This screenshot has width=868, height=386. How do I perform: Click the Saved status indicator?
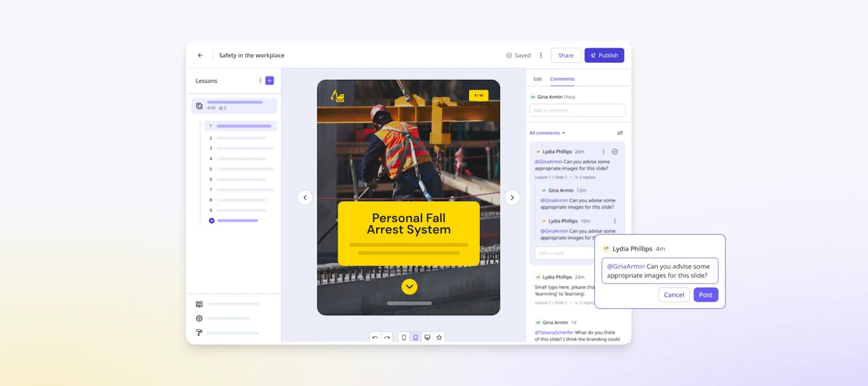point(518,55)
